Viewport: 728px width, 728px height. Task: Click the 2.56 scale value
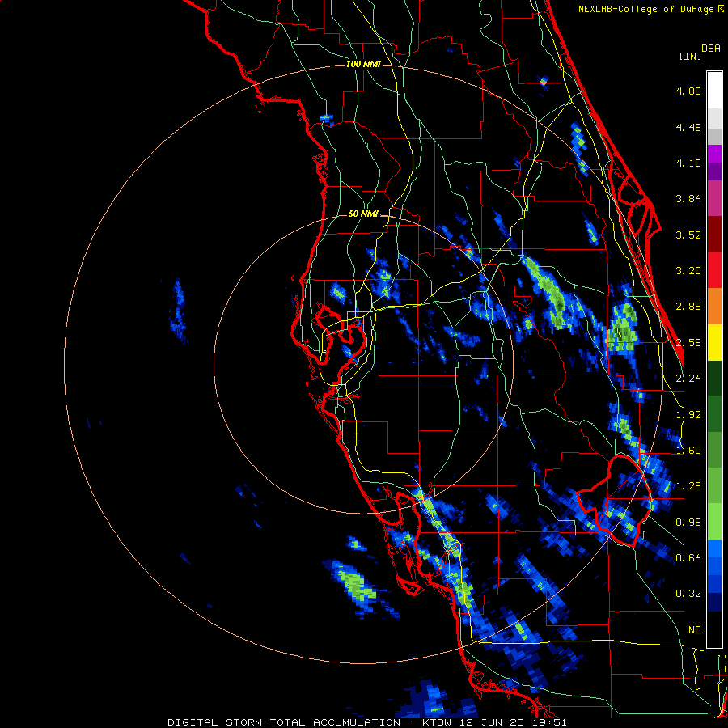click(x=688, y=343)
